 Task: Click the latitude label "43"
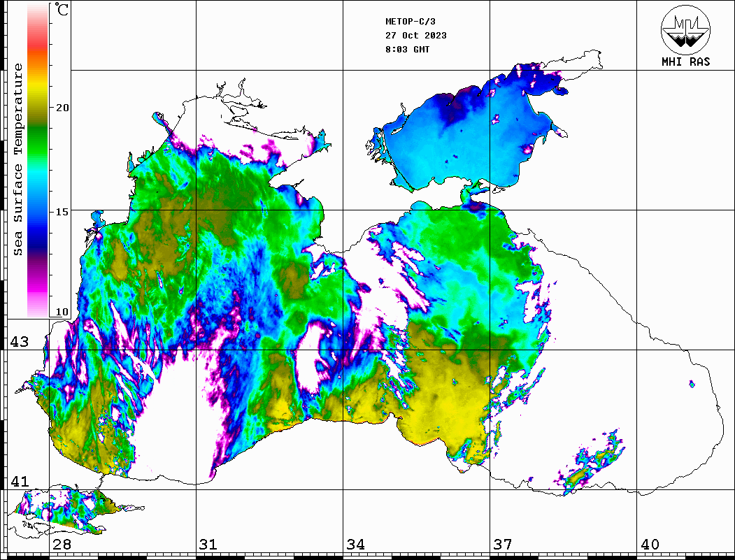(x=19, y=342)
